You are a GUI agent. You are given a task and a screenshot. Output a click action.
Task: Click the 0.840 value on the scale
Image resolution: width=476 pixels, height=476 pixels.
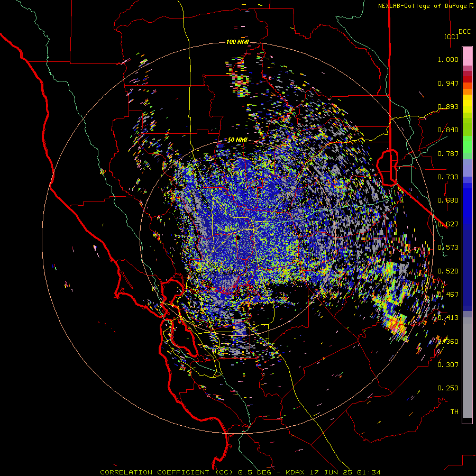(448, 130)
